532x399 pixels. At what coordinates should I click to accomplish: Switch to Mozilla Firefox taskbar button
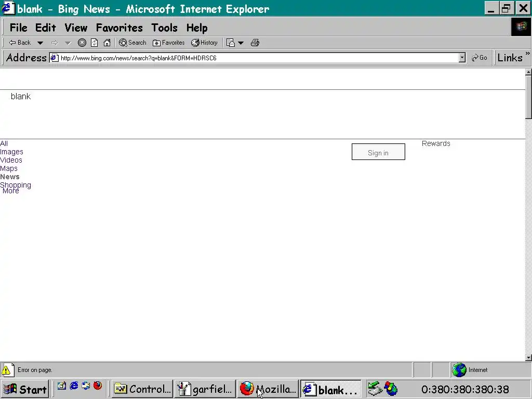tap(268, 389)
